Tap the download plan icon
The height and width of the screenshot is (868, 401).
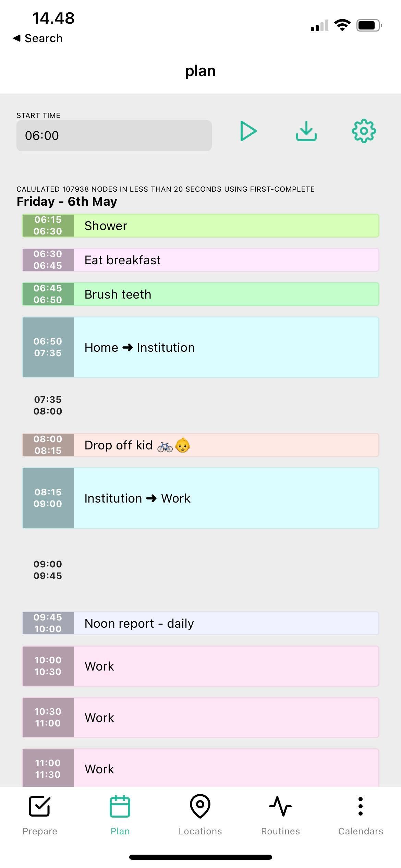[x=306, y=131]
